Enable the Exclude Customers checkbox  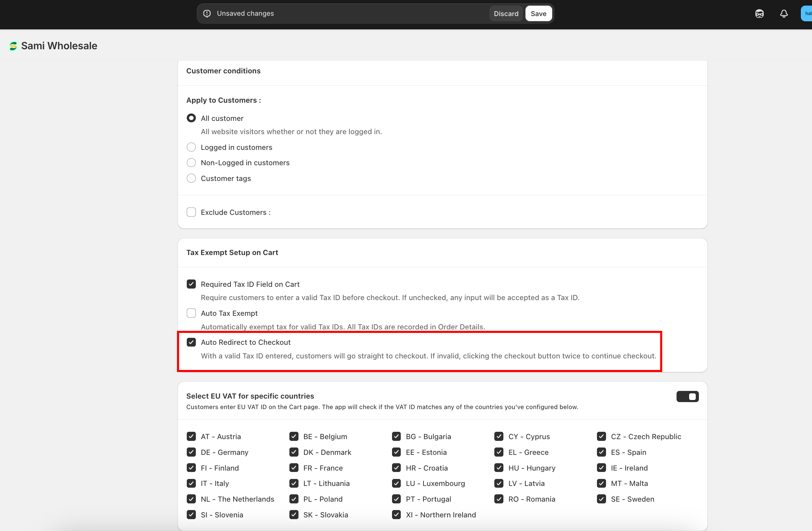[191, 212]
